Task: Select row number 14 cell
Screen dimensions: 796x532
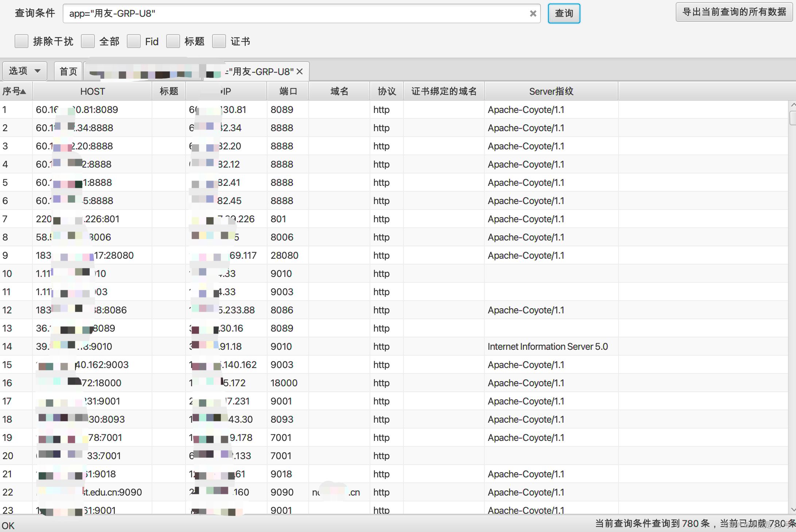Action: click(16, 347)
